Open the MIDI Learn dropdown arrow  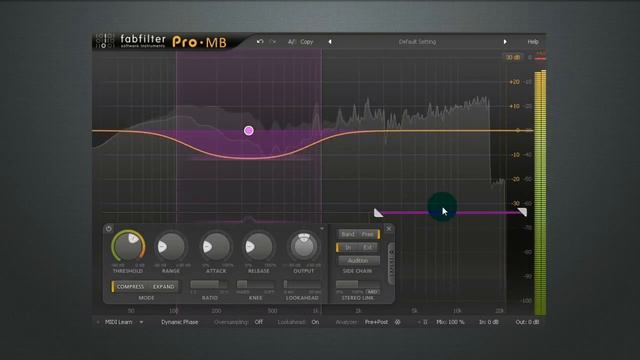[x=141, y=322]
